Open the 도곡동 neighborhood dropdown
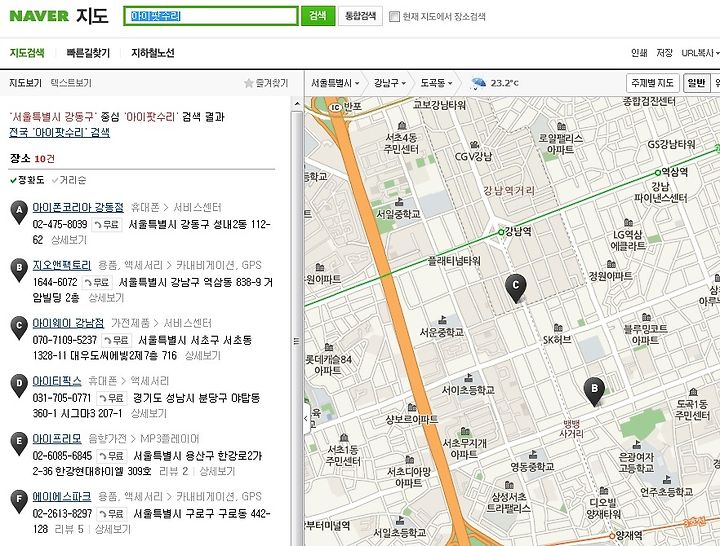 pyautogui.click(x=436, y=83)
